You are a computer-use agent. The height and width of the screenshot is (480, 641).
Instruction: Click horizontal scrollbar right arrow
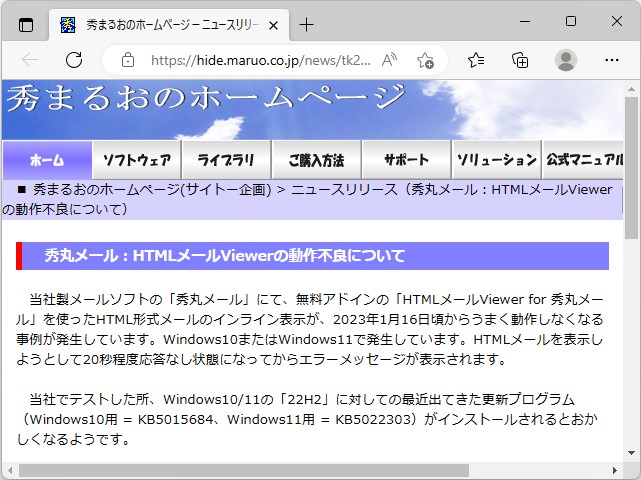(x=614, y=470)
